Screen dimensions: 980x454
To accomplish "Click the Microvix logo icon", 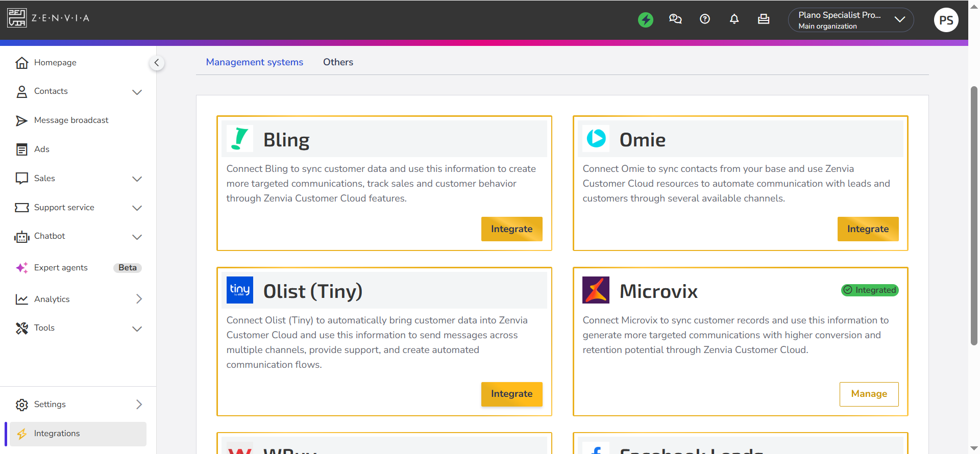I will [x=596, y=290].
